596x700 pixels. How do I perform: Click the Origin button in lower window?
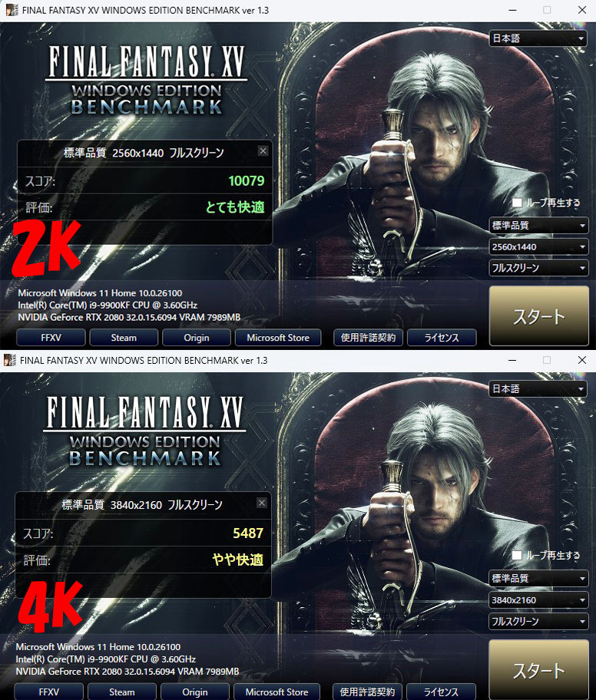click(195, 692)
